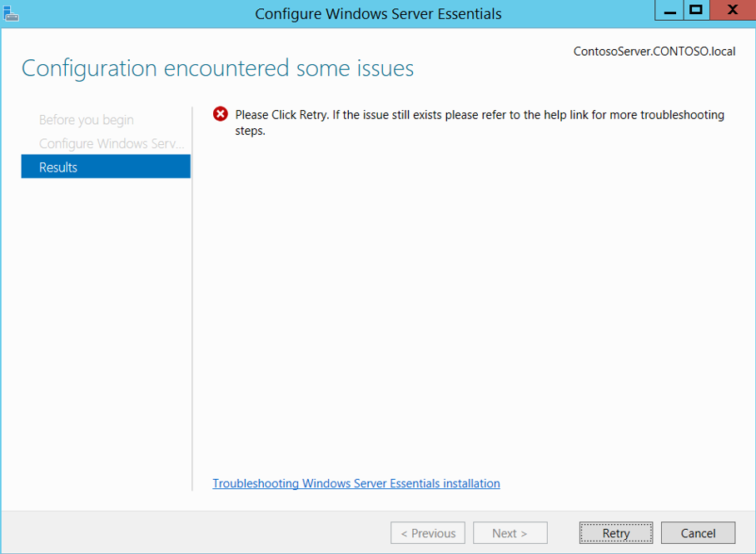Click the Configure Windows Server Essentials title text

click(x=378, y=14)
